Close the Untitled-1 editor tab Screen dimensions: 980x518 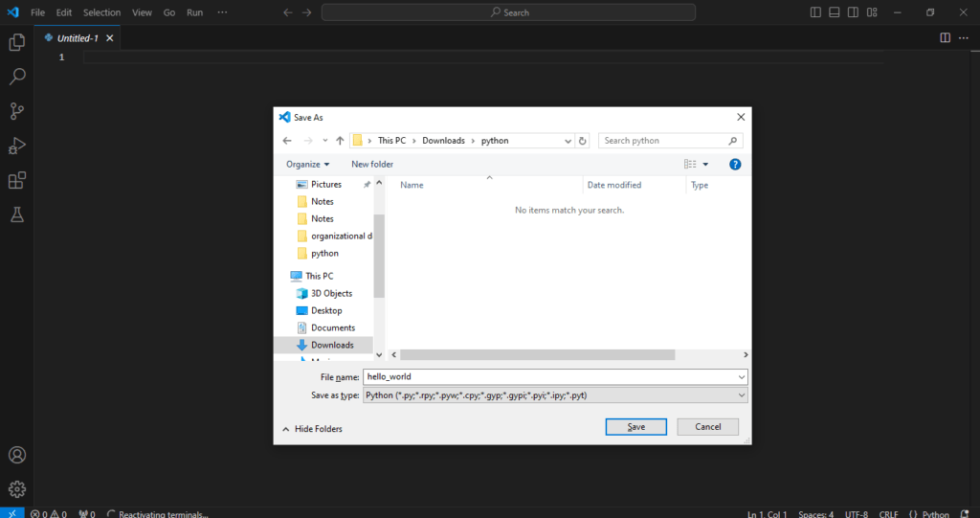(x=110, y=38)
